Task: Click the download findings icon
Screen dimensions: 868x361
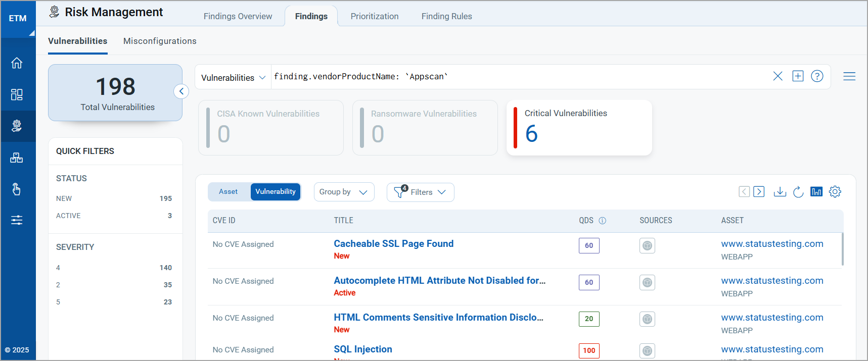Action: click(780, 192)
